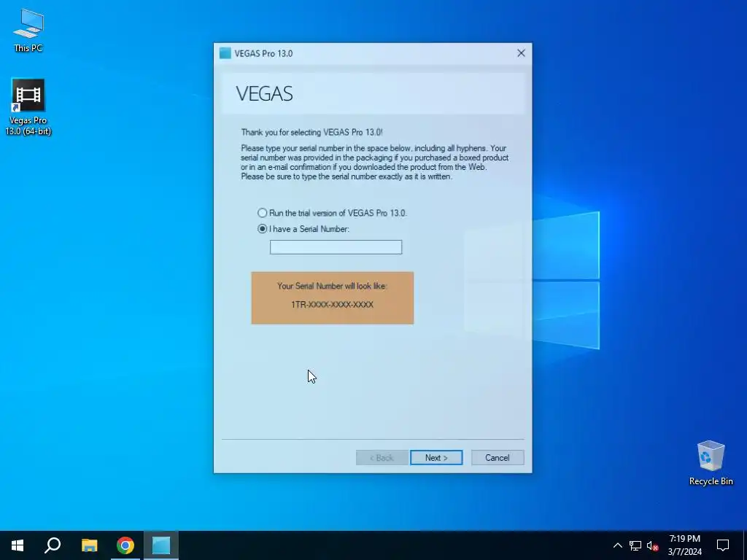Open Google Chrome from the taskbar
Image resolution: width=747 pixels, height=560 pixels.
(125, 545)
